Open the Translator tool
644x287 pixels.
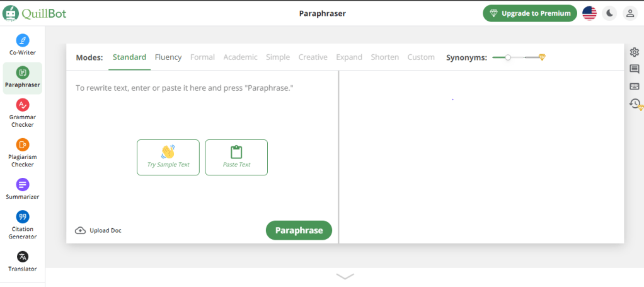[23, 261]
